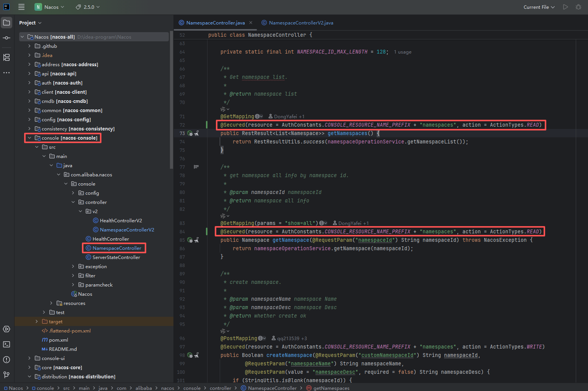Open README.md file
588x391 pixels.
[59, 349]
